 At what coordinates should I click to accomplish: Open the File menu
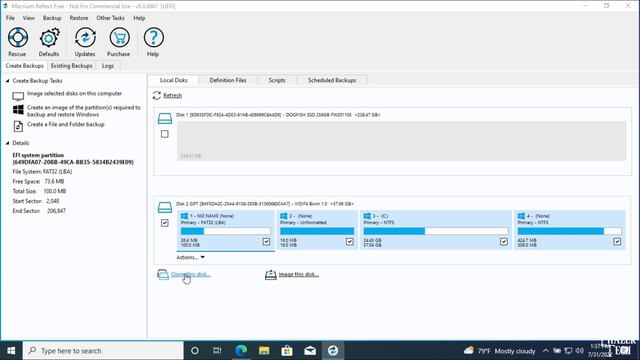pos(10,18)
